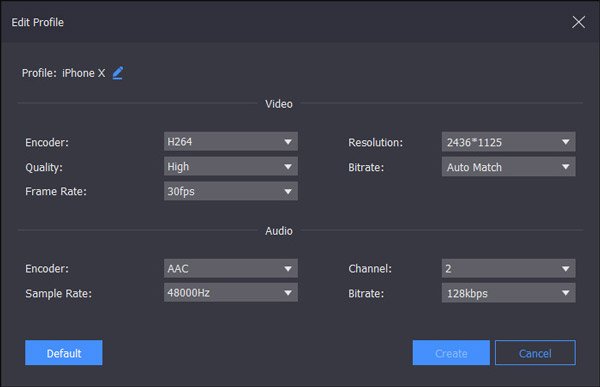Image resolution: width=600 pixels, height=387 pixels.
Task: Open the Quality High dropdown
Action: 231,167
